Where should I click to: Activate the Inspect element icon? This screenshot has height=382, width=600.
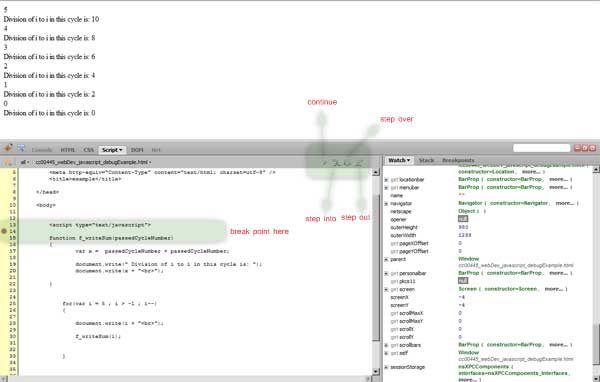[x=21, y=148]
